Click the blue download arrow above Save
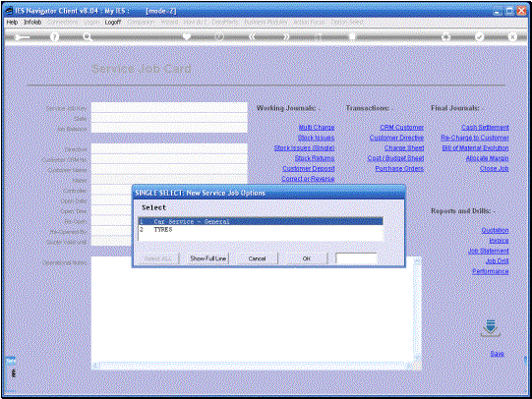This screenshot has height=399, width=532. pos(491,328)
